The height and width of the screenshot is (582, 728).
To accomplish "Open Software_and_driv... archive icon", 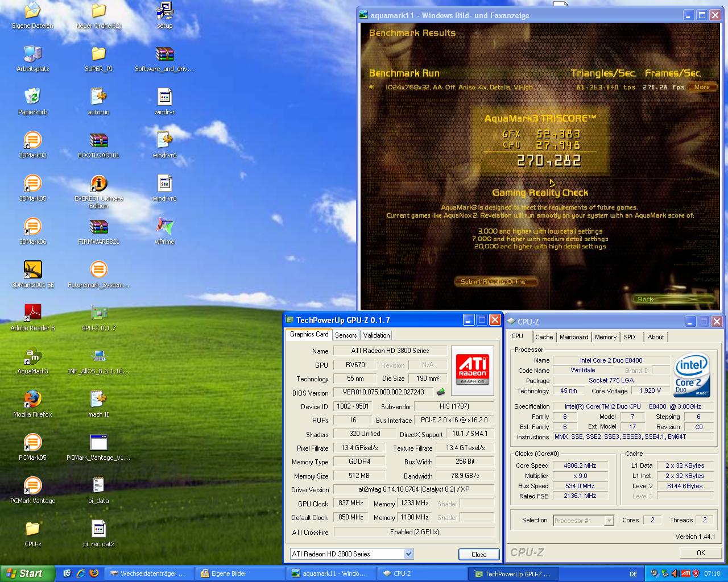I will [x=164, y=53].
